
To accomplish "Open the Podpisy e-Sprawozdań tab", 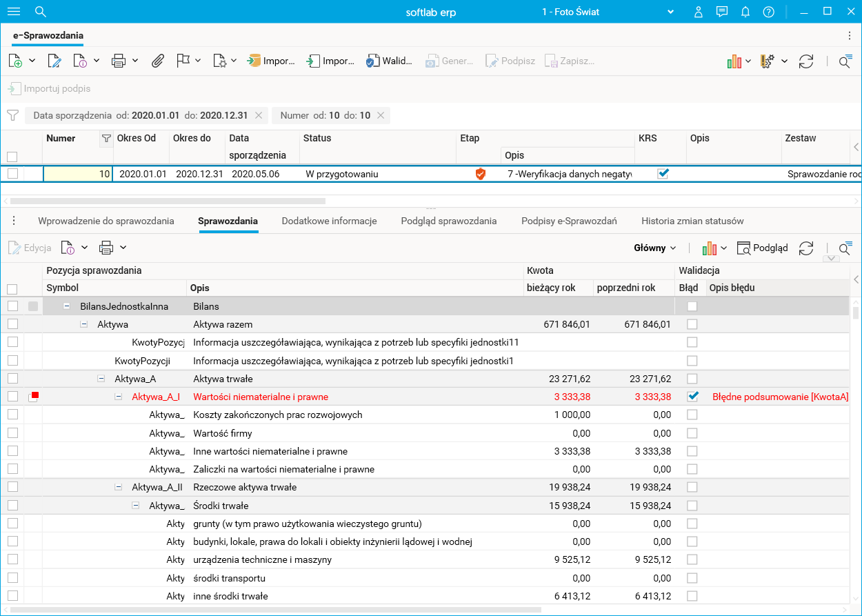I will point(569,221).
